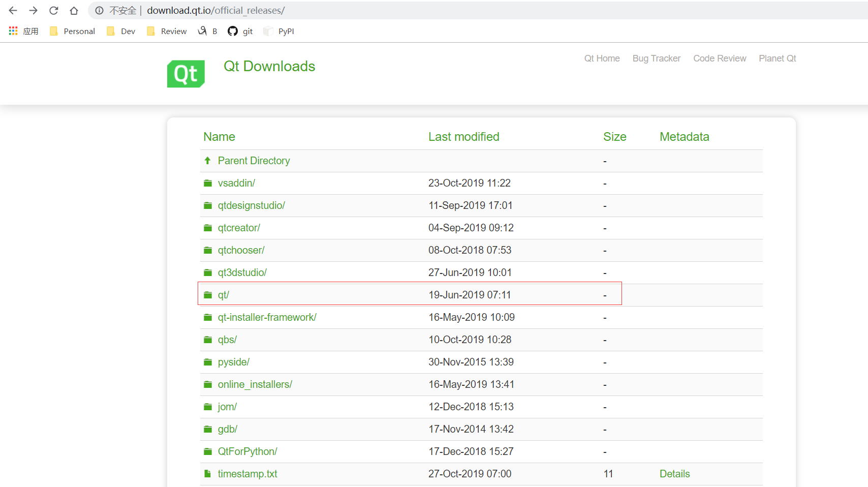The width and height of the screenshot is (868, 487).
Task: Navigate to Parent Directory
Action: click(x=254, y=160)
